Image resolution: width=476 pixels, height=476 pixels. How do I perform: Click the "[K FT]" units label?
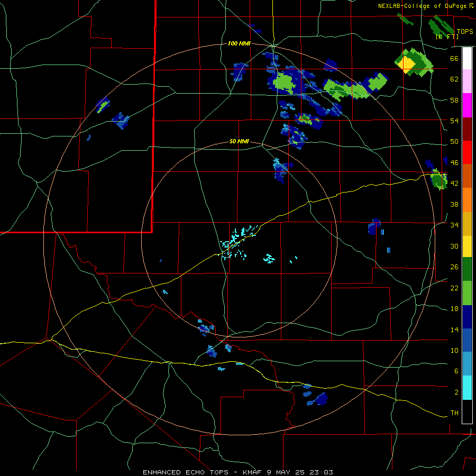pyautogui.click(x=447, y=36)
